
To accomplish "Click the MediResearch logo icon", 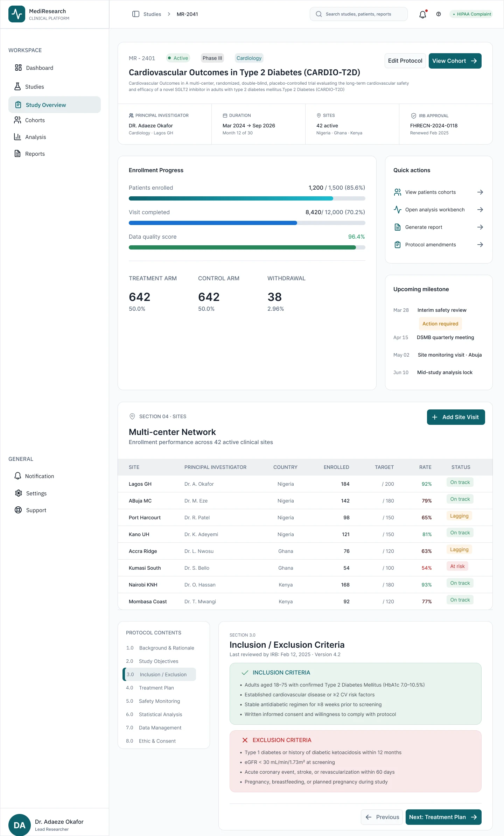I will (x=17, y=14).
